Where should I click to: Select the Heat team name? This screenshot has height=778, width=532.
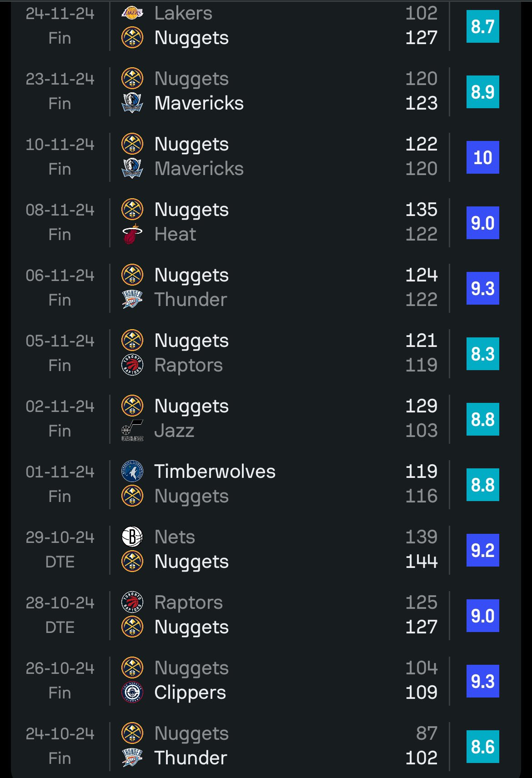coord(175,234)
